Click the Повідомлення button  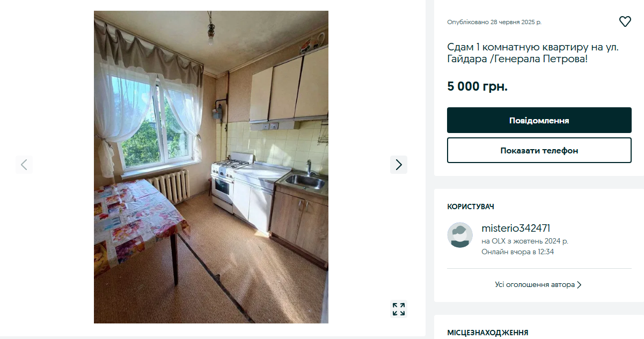[x=539, y=120]
